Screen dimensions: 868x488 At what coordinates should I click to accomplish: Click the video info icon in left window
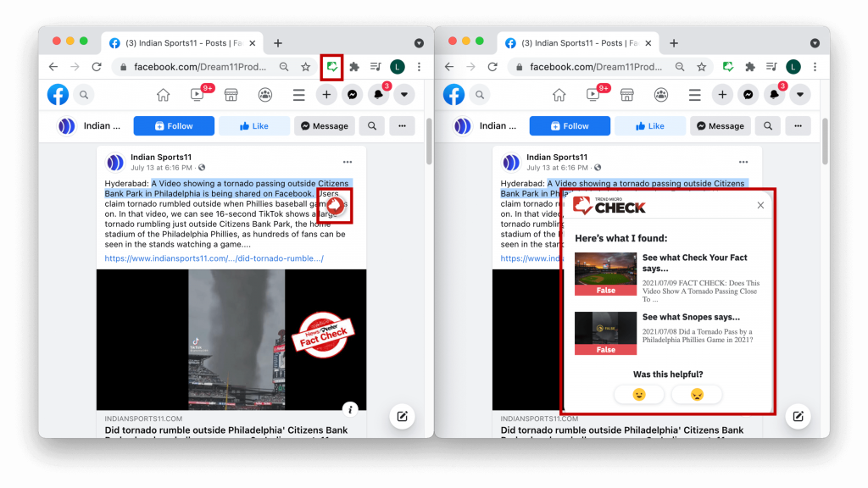point(351,409)
